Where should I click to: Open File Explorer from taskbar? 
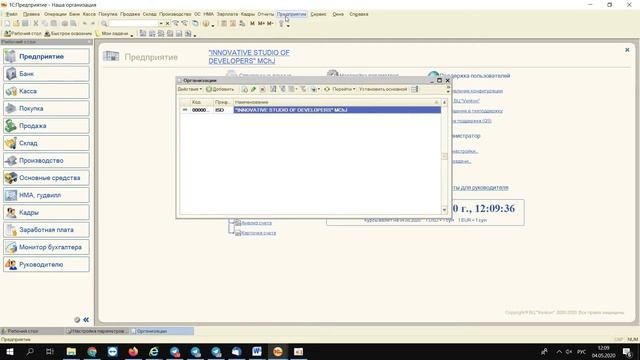coord(71,351)
